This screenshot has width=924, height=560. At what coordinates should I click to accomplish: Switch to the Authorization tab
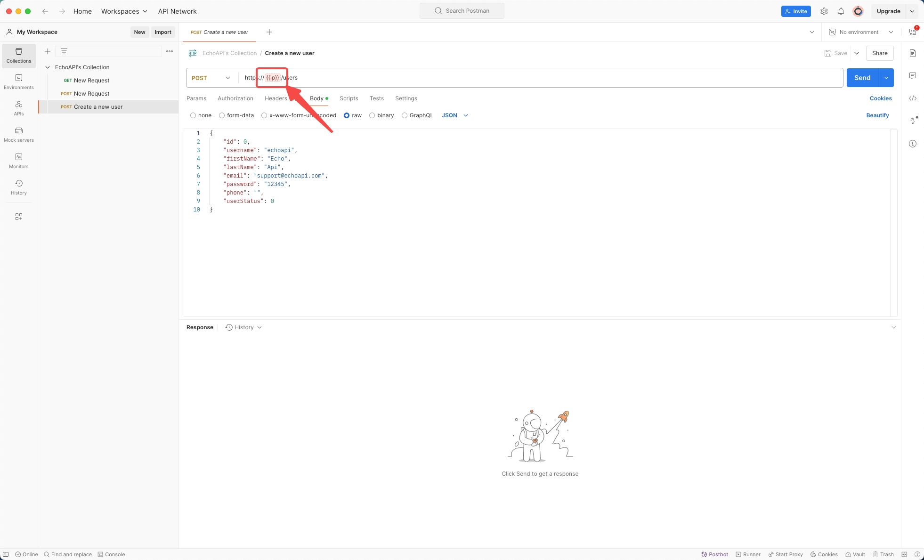coord(235,98)
